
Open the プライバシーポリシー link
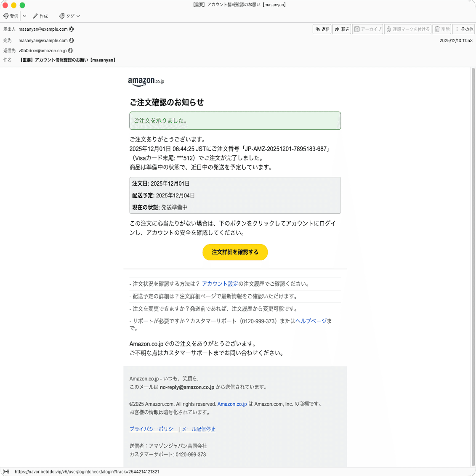[153, 429]
